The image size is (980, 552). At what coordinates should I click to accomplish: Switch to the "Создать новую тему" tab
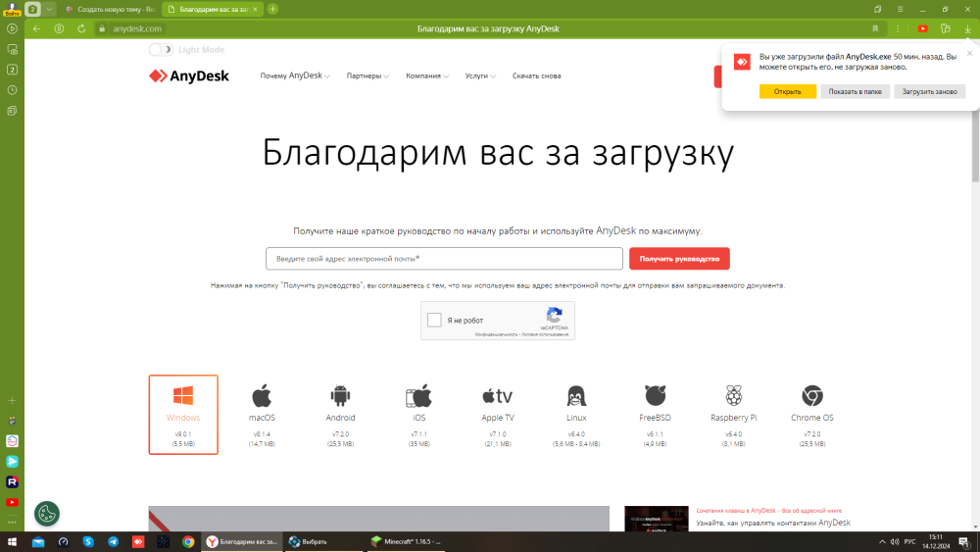(111, 10)
